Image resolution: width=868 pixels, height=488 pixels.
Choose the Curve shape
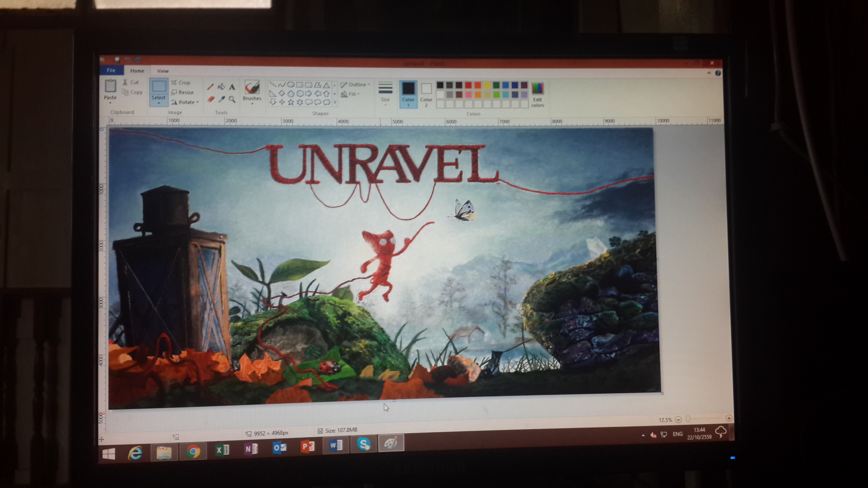tap(281, 84)
